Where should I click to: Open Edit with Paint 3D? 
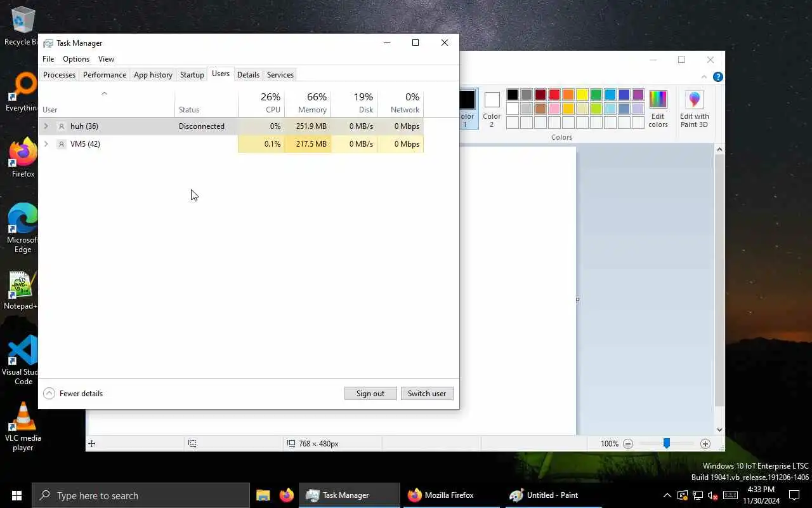pyautogui.click(x=694, y=109)
